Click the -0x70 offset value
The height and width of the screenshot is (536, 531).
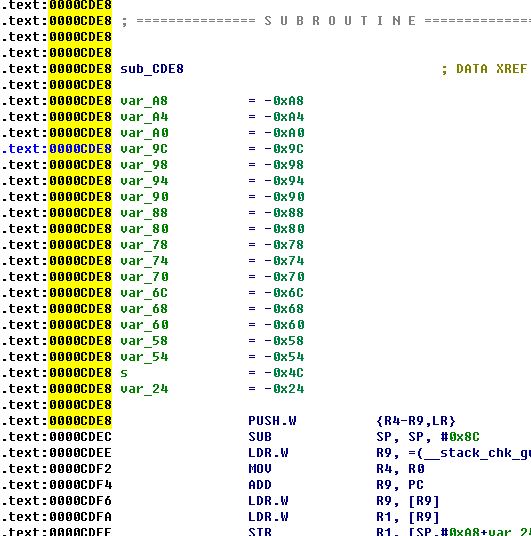(284, 277)
